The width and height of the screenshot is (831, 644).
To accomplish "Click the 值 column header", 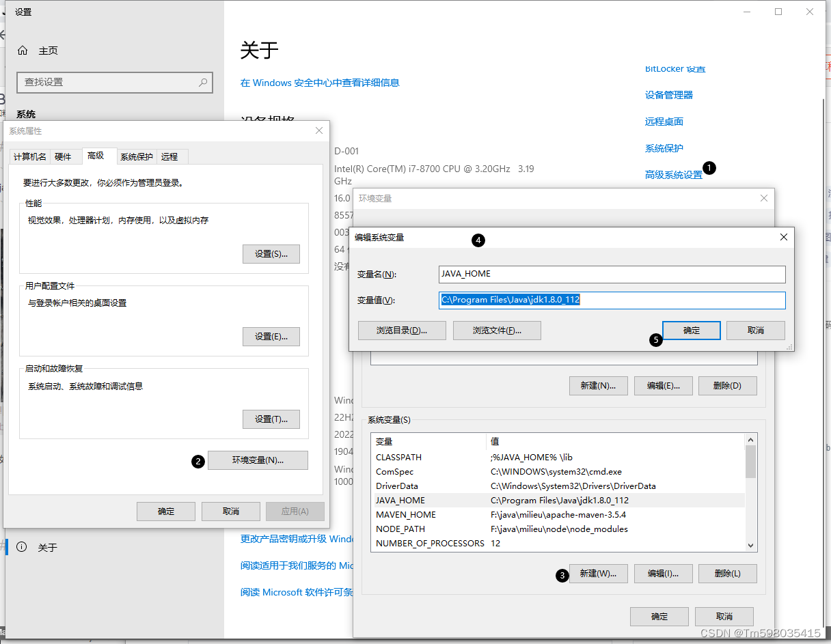I will click(616, 442).
